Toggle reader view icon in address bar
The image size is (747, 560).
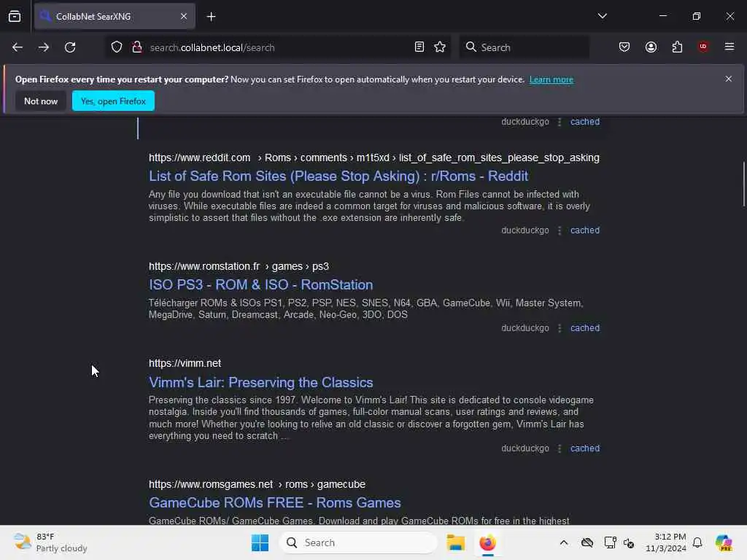tap(419, 47)
